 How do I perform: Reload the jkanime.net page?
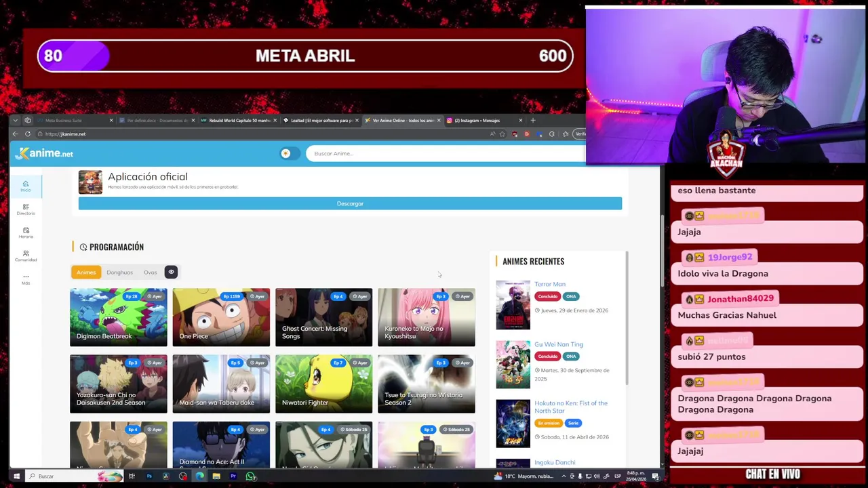click(x=28, y=134)
